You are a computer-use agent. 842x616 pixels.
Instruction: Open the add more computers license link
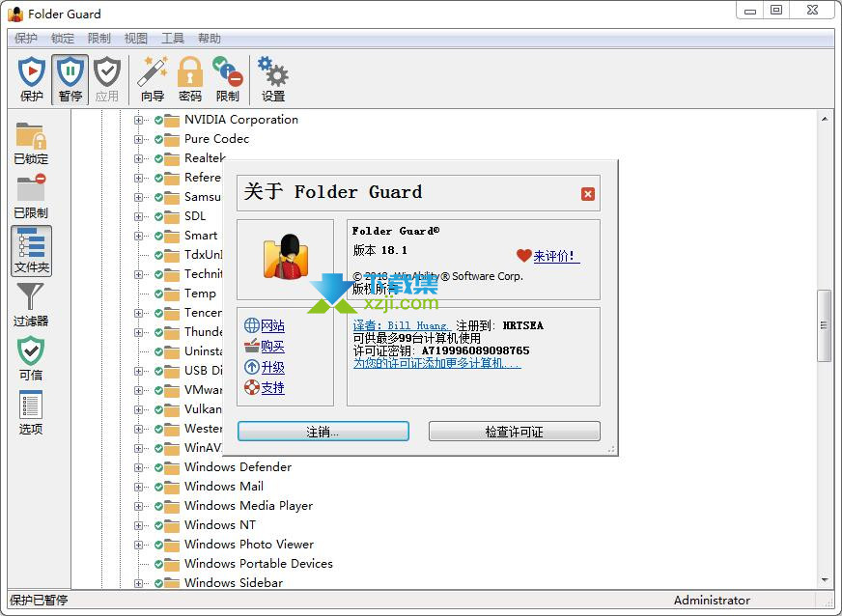coord(436,364)
